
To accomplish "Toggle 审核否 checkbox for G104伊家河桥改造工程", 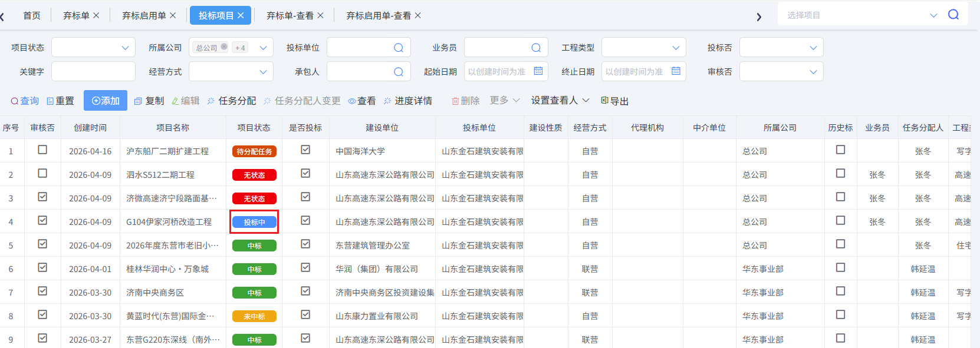I will click(42, 220).
